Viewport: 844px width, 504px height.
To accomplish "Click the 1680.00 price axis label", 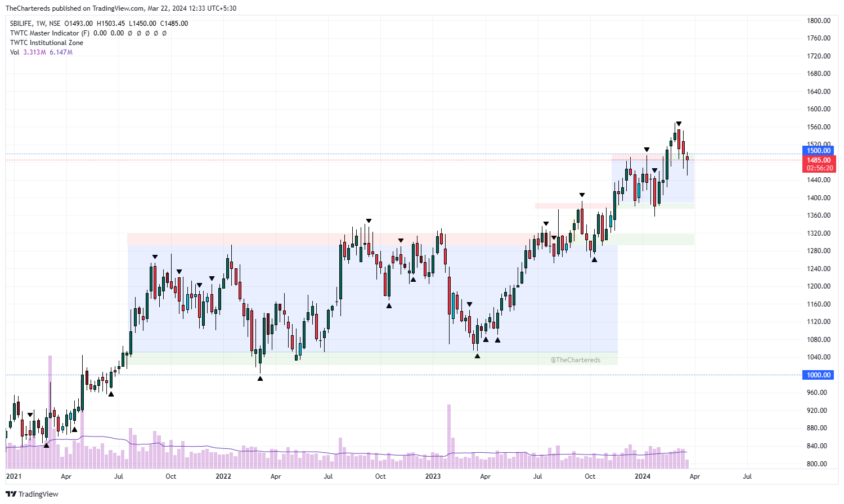I will [x=819, y=74].
